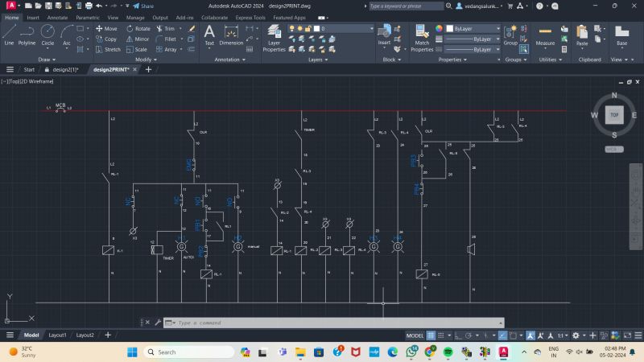Image resolution: width=644 pixels, height=362 pixels.
Task: Open object color ByLayer dropdown
Action: point(473,28)
